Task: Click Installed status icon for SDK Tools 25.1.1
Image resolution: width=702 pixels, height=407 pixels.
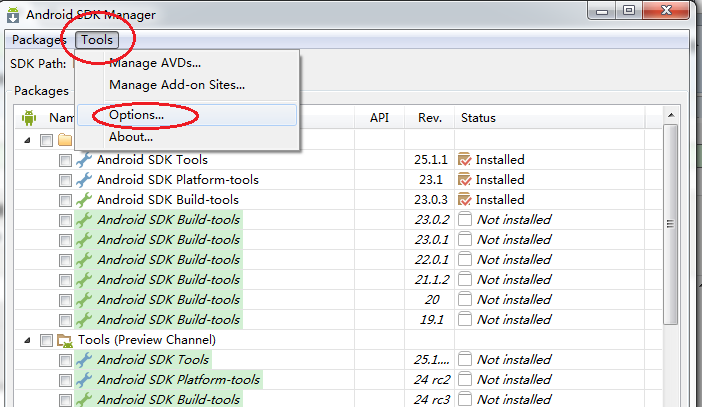Action: [x=465, y=159]
